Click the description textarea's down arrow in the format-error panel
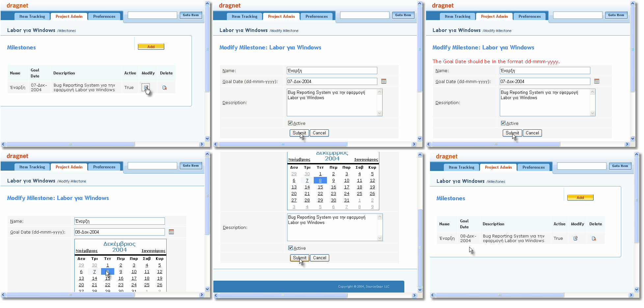The width and height of the screenshot is (644, 308). (x=593, y=113)
